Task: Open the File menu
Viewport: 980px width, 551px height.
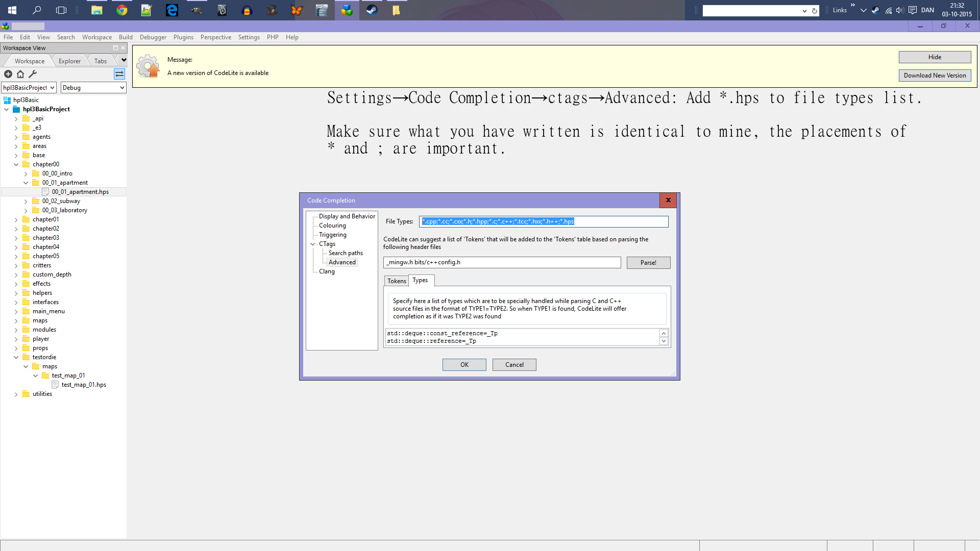Action: coord(8,37)
